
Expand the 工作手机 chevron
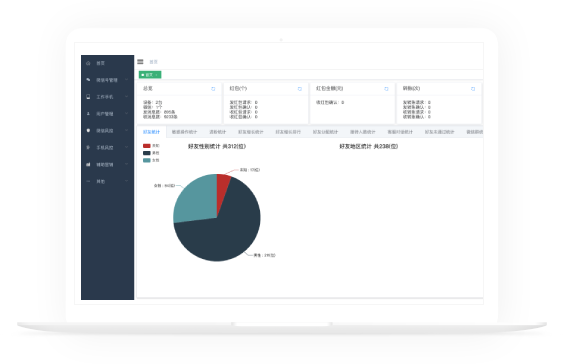pyautogui.click(x=126, y=97)
